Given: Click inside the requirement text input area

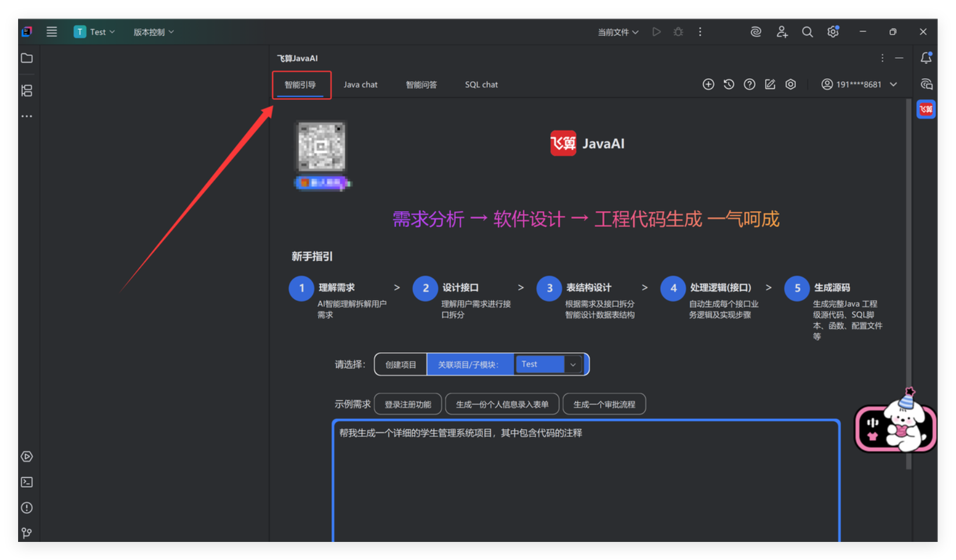Looking at the screenshot, I should (x=586, y=484).
